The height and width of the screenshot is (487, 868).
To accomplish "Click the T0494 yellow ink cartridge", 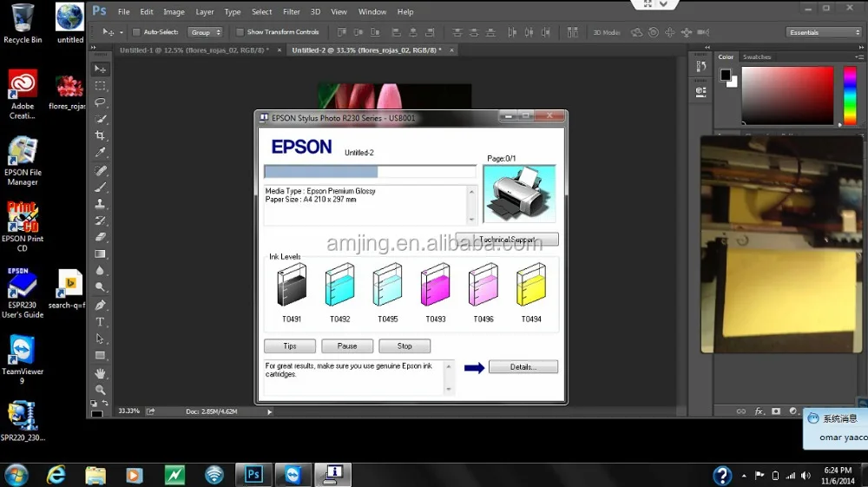I will pos(531,286).
